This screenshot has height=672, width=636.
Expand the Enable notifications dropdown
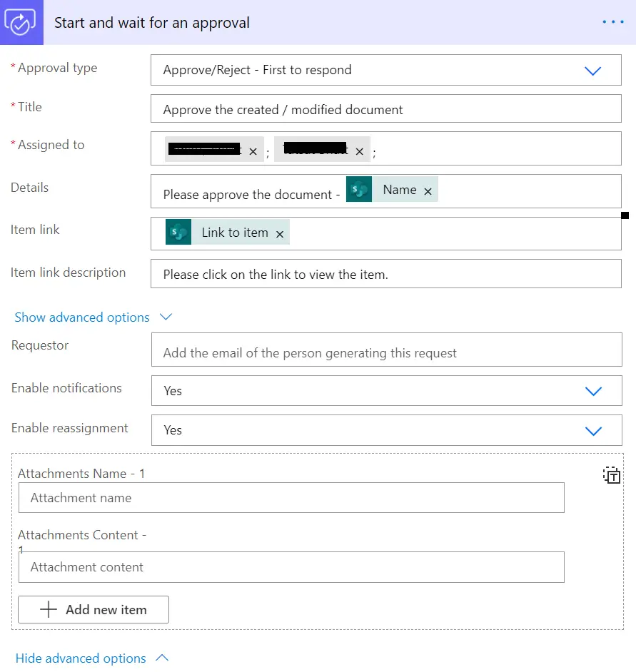point(592,391)
